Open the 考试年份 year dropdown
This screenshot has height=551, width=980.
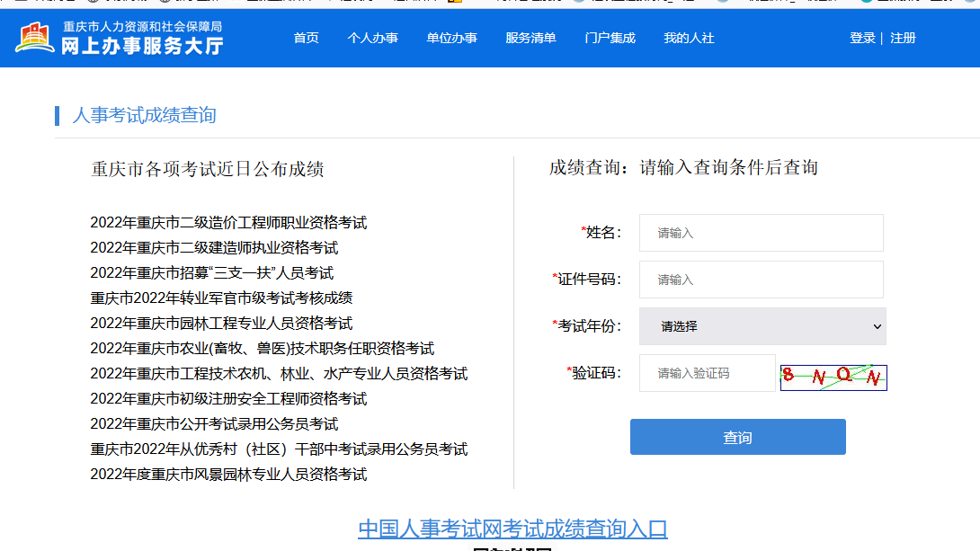(762, 325)
